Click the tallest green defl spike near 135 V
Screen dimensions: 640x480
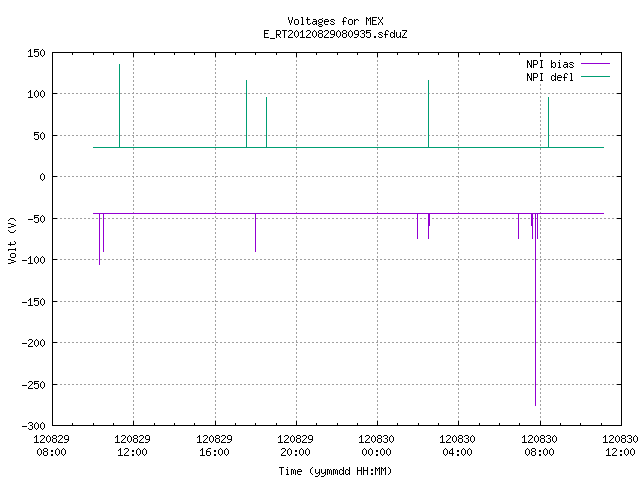(120, 106)
